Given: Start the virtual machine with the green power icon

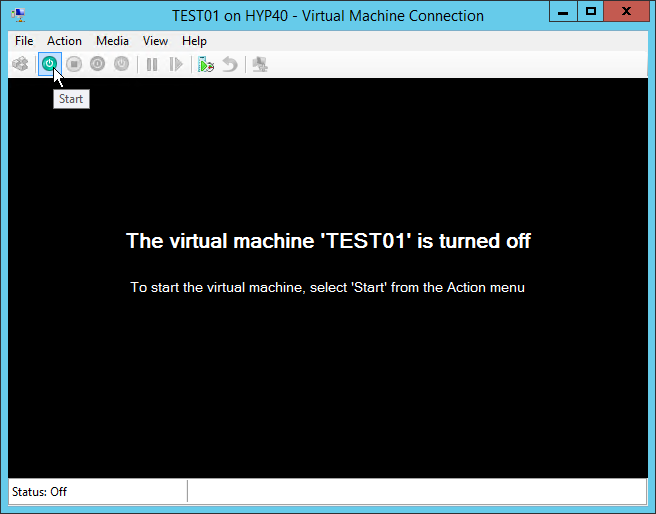Looking at the screenshot, I should tap(48, 64).
